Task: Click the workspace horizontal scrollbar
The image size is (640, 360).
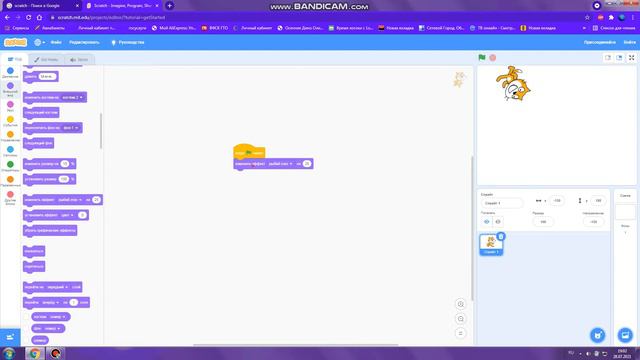Action: tap(296, 345)
